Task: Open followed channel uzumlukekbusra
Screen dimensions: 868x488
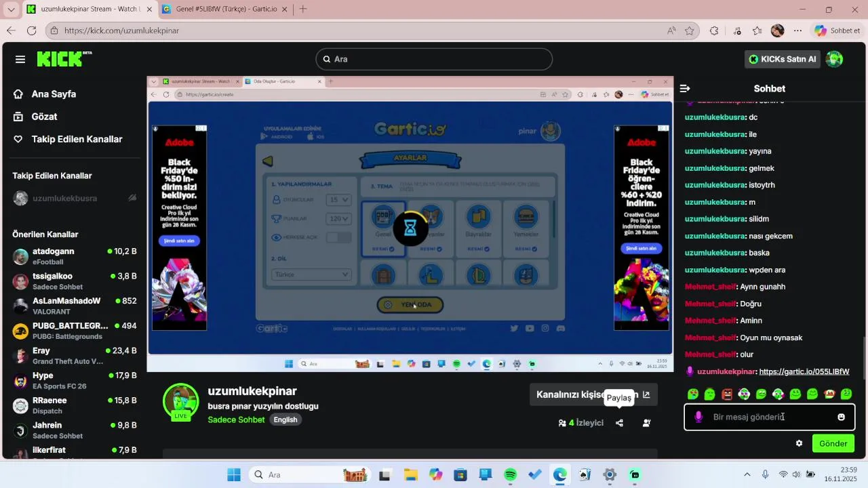Action: coord(64,198)
